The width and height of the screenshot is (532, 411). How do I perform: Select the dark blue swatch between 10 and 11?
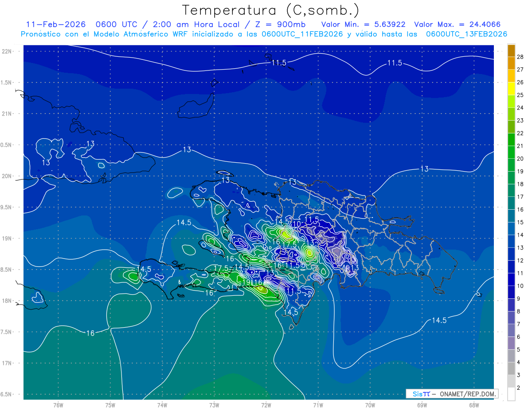(511, 280)
